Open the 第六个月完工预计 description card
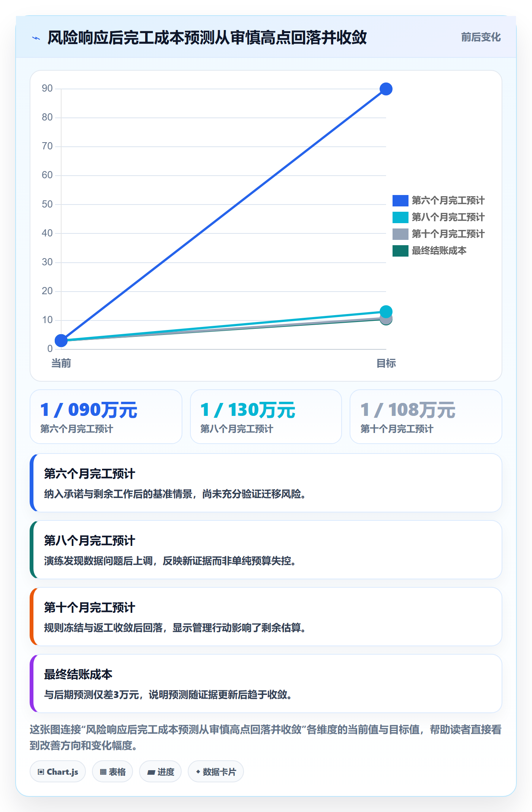 tap(266, 483)
